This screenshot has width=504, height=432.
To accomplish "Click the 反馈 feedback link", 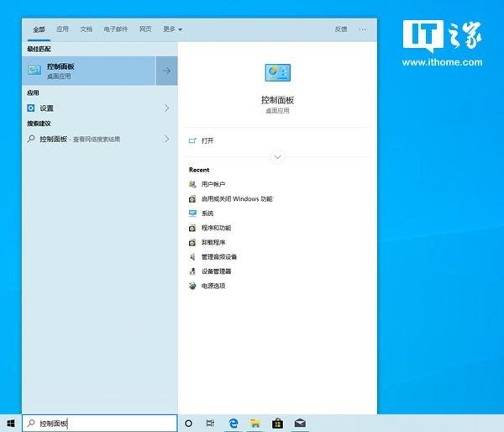I will 341,29.
